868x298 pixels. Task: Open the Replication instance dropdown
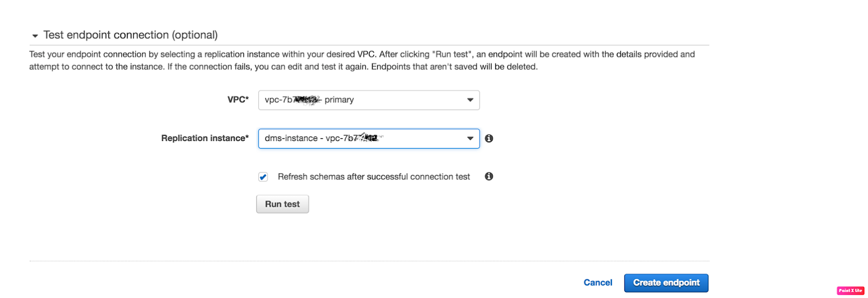click(369, 138)
